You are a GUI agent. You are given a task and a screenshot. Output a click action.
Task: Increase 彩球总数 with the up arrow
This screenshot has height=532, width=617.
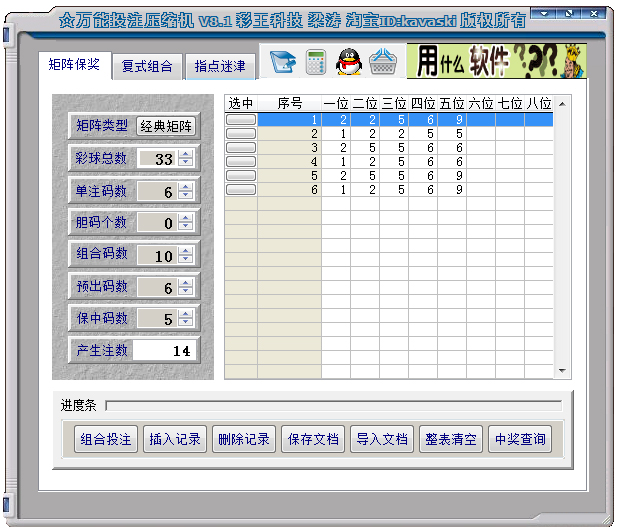click(185, 154)
